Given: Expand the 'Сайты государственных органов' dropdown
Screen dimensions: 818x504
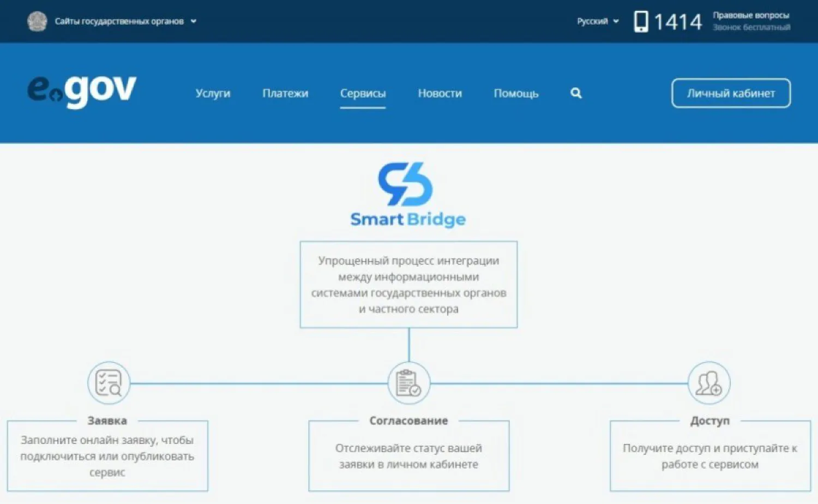Looking at the screenshot, I should [x=125, y=21].
